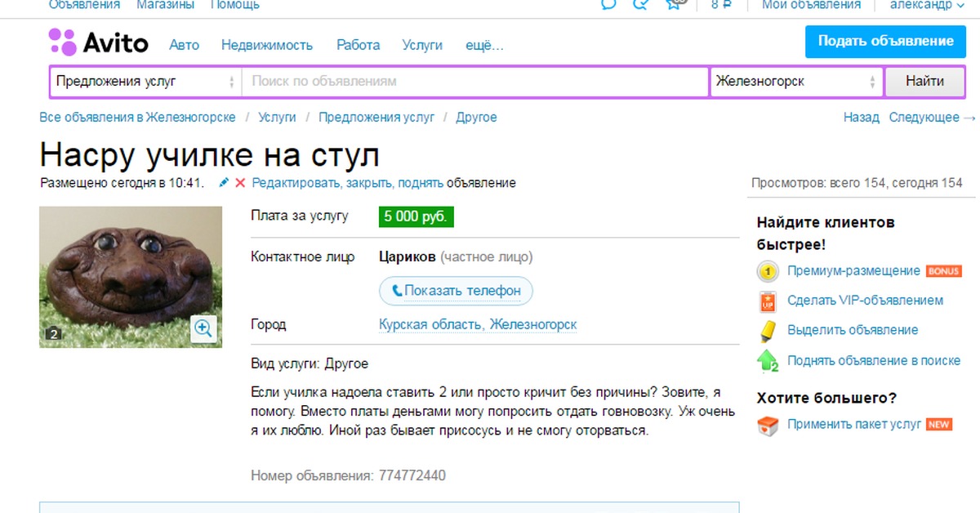Open the Услуги breadcrumb link

tap(277, 118)
